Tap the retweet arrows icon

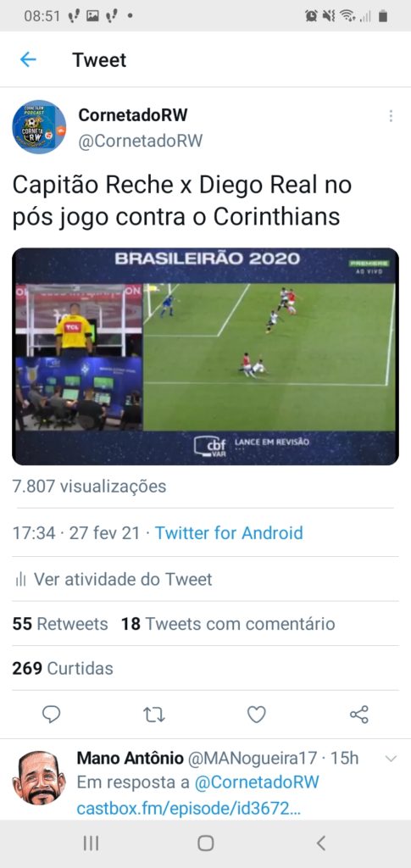coord(153,715)
